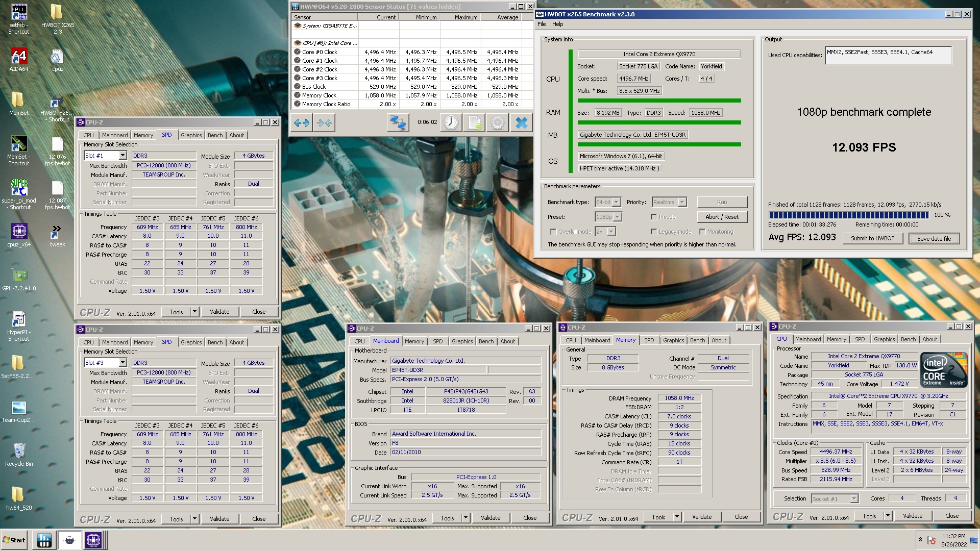Click the Abort / Reset button
This screenshot has height=551, width=980.
pos(722,217)
